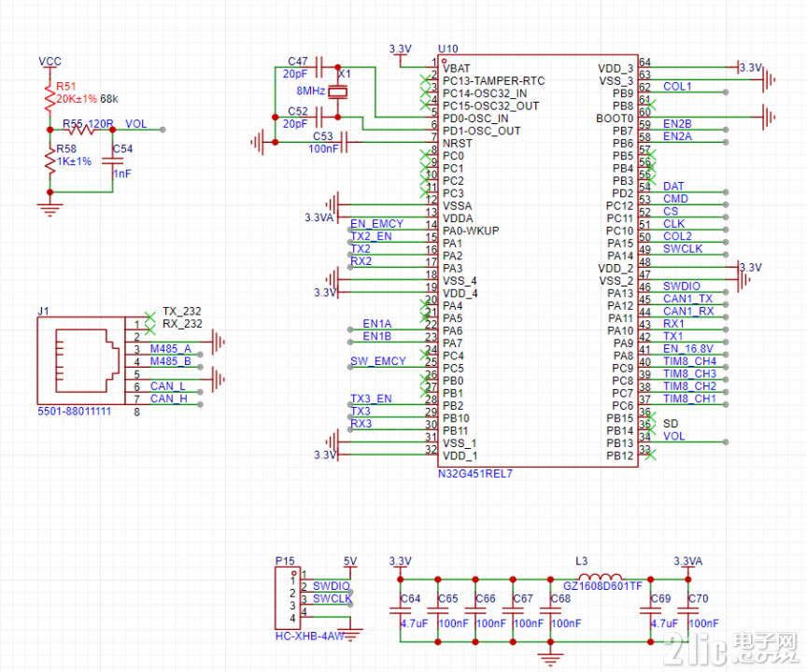Select the CAN1_TX net label
The width and height of the screenshot is (807, 672).
[687, 299]
